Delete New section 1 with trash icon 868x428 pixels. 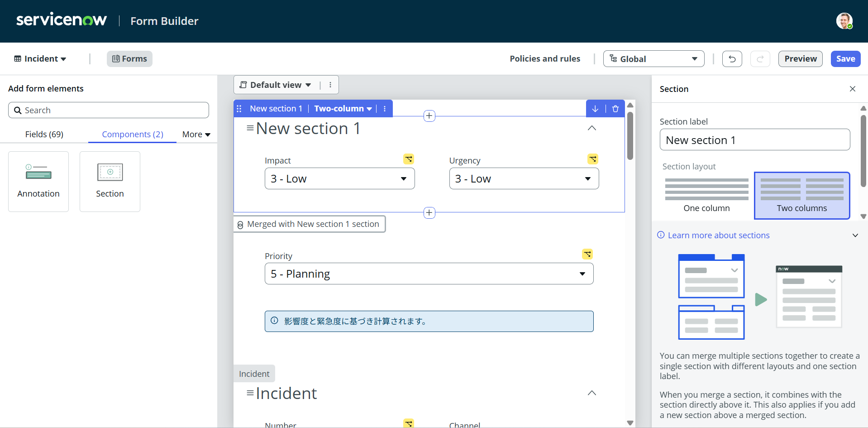pos(615,109)
